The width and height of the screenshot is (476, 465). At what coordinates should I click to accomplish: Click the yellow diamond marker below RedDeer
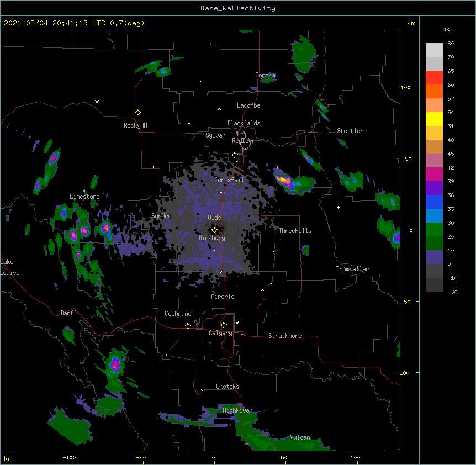pos(235,155)
